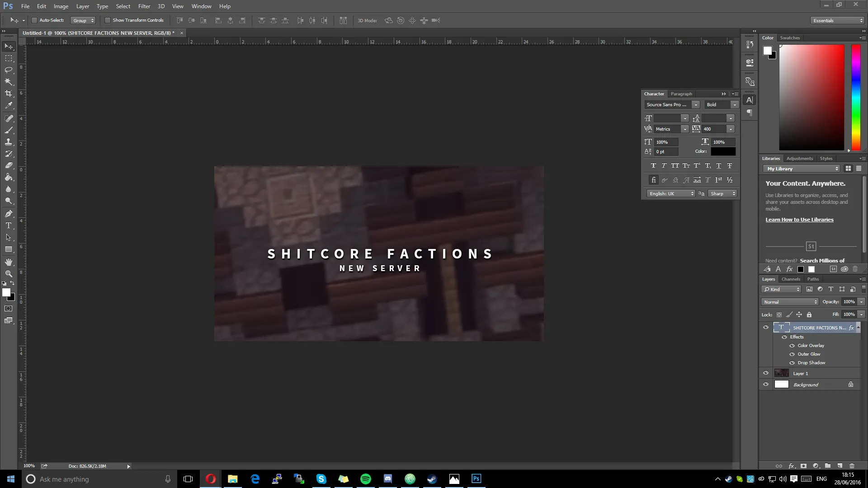This screenshot has width=868, height=488.
Task: Hide the Layer 1 layer
Action: click(766, 373)
